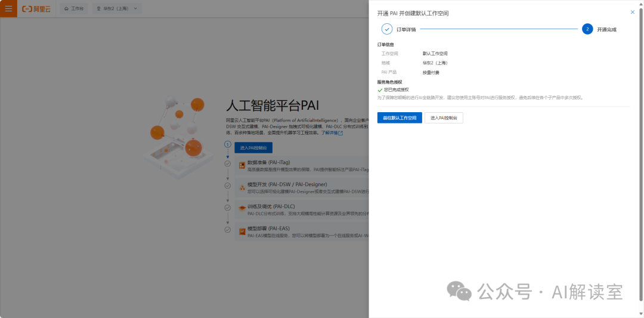Click the check circle beside 训练及调优
Image resolution: width=644 pixels, height=318 pixels.
(x=228, y=208)
